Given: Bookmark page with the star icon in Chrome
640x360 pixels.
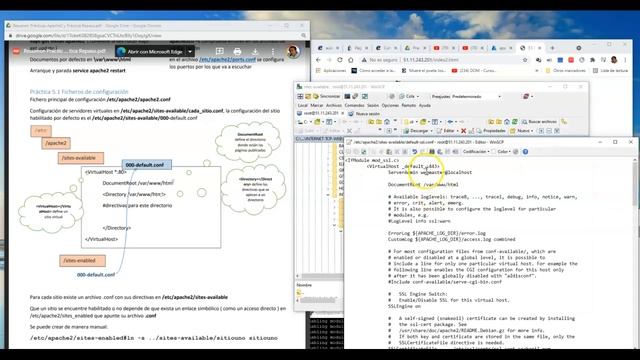Looking at the screenshot, I should point(525,60).
